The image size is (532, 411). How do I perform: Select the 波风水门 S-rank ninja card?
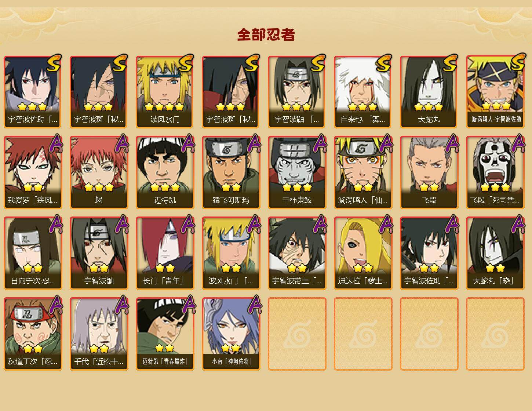(165, 92)
